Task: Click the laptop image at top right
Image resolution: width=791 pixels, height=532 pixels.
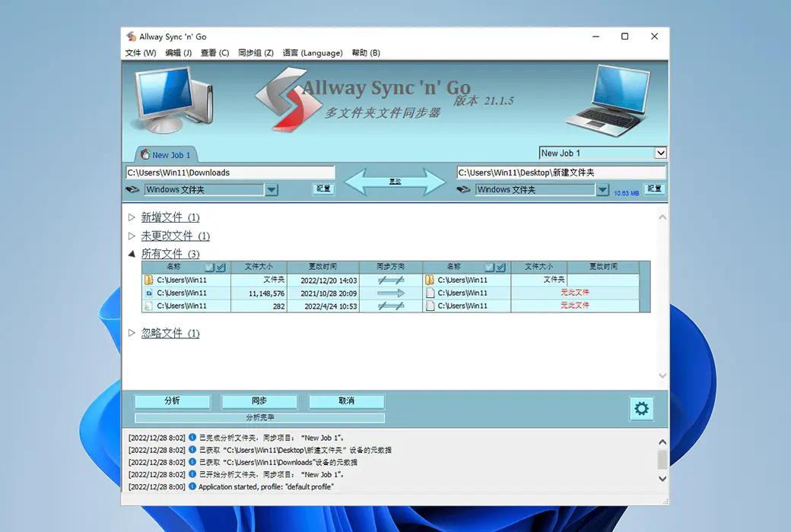Action: coord(609,101)
